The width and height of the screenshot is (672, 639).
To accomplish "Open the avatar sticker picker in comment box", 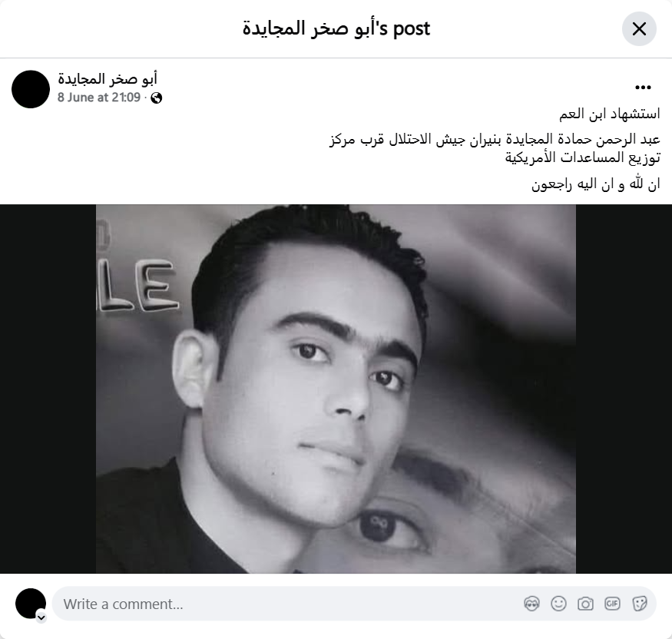I will pyautogui.click(x=531, y=604).
